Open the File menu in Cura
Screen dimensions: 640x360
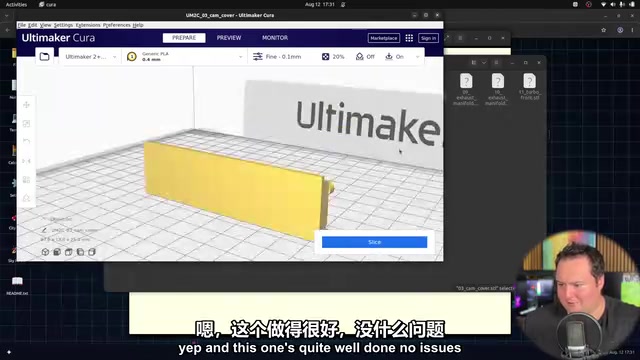click(x=22, y=25)
